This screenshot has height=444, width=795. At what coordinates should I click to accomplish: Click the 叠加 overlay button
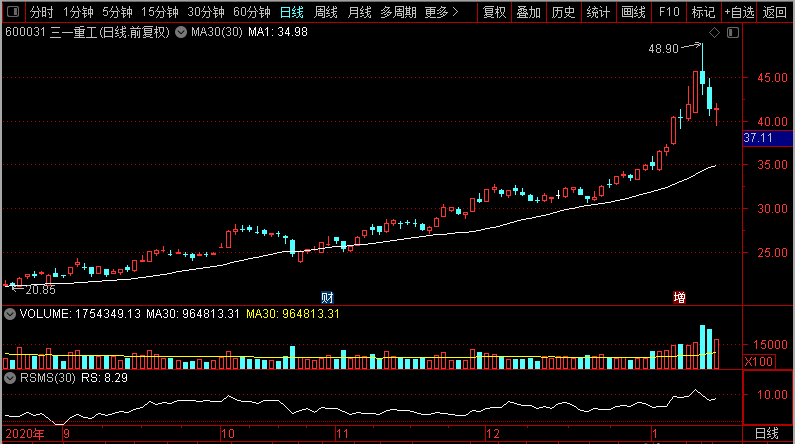coord(528,12)
